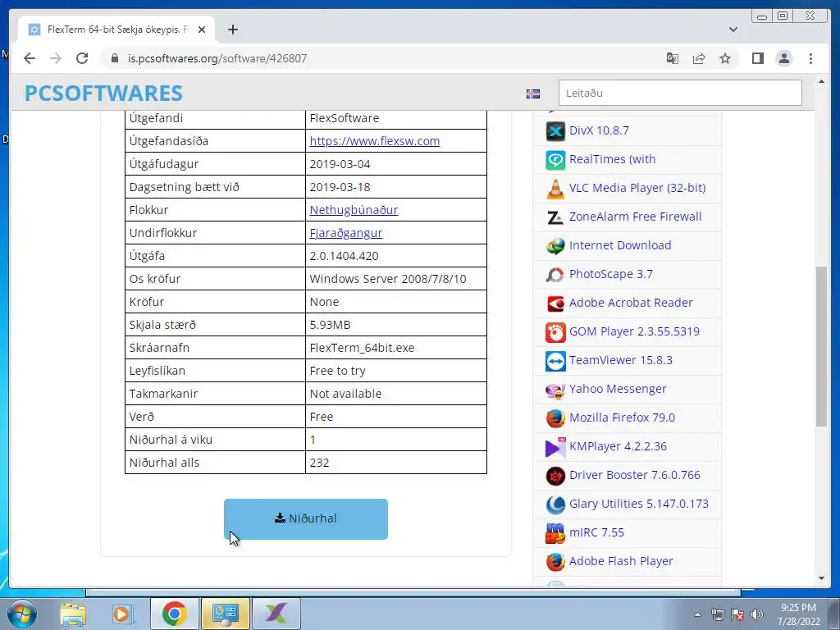Click the browser back arrow

(30, 58)
